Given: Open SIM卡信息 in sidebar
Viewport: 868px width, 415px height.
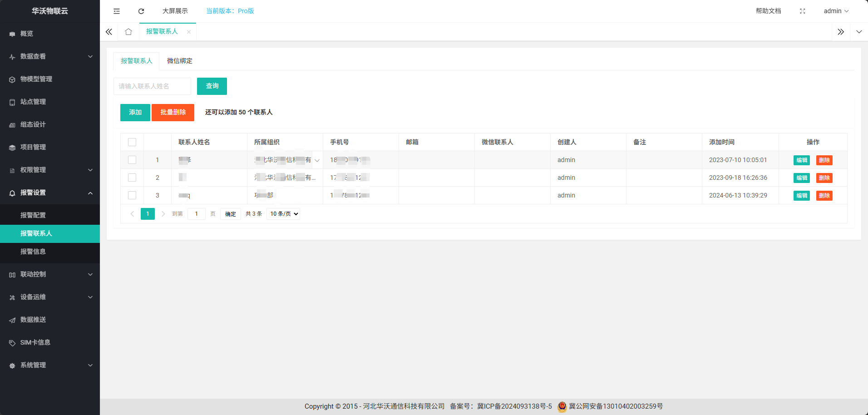Looking at the screenshot, I should tap(50, 342).
